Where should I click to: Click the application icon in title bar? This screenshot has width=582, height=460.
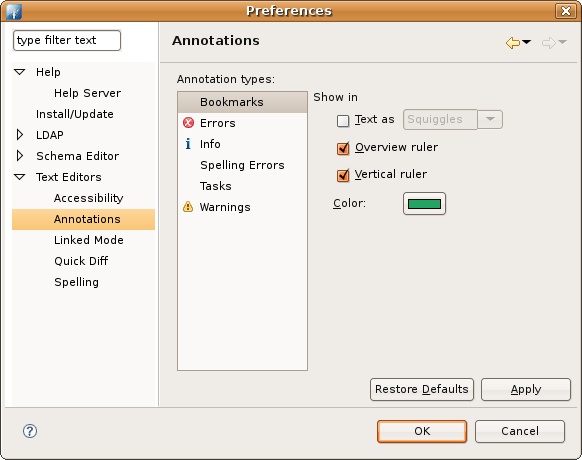pyautogui.click(x=13, y=11)
